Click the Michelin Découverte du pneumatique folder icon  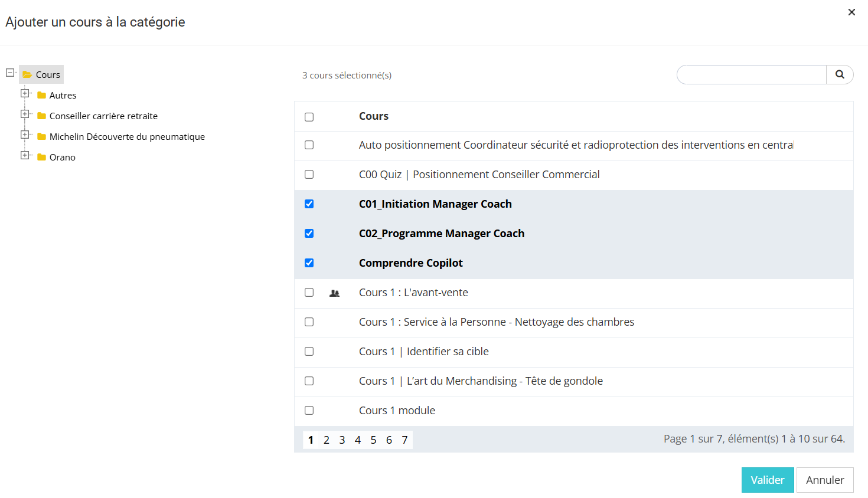coord(42,137)
